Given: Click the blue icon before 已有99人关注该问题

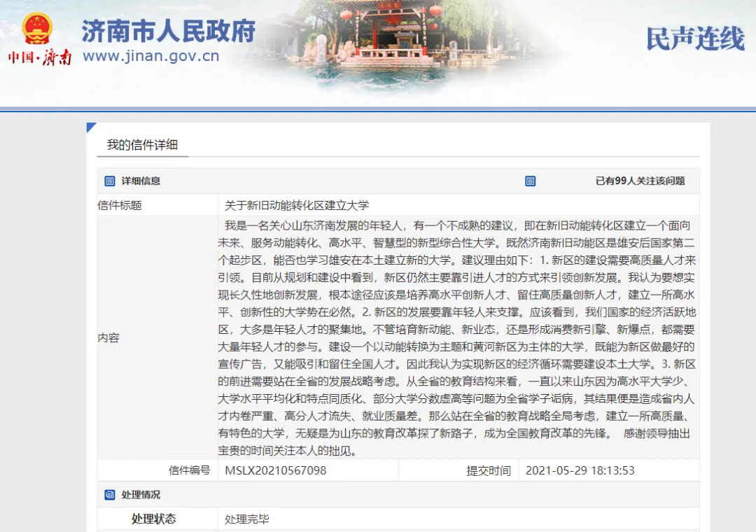Looking at the screenshot, I should coord(530,181).
